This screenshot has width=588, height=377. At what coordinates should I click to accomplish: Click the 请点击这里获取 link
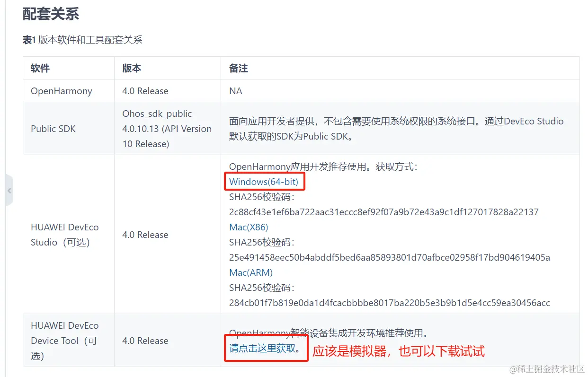click(x=262, y=349)
